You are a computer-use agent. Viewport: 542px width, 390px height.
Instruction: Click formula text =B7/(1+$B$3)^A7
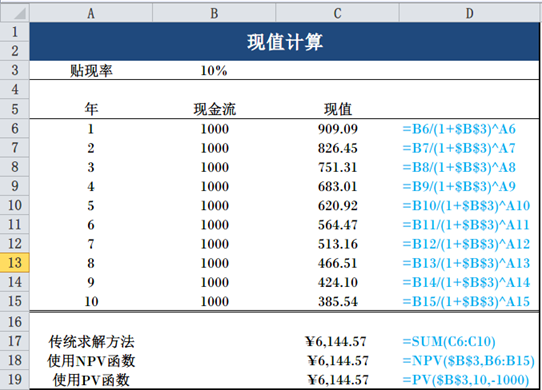point(459,148)
